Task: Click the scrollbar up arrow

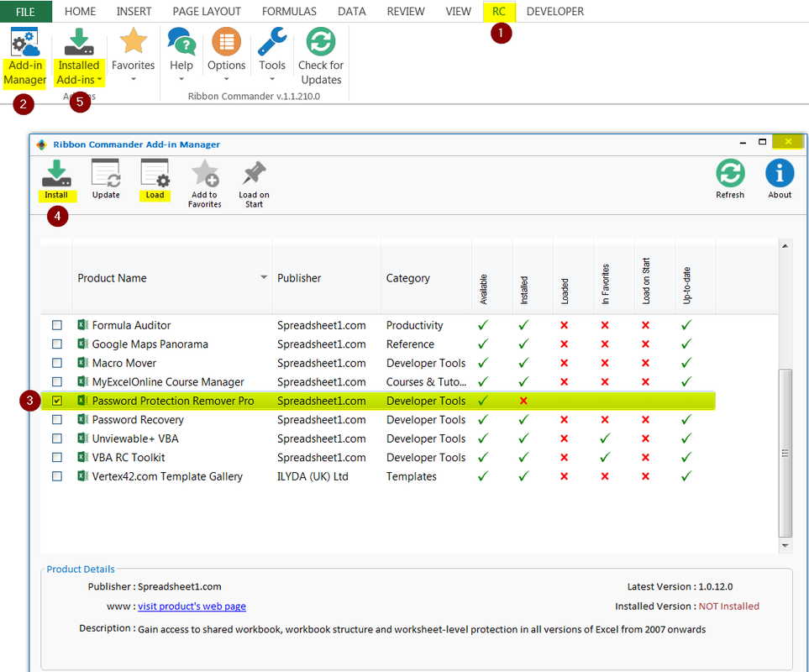Action: (x=785, y=246)
